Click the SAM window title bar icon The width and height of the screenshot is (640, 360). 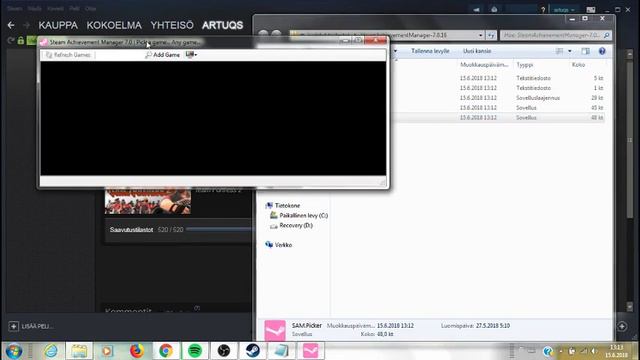[x=44, y=42]
